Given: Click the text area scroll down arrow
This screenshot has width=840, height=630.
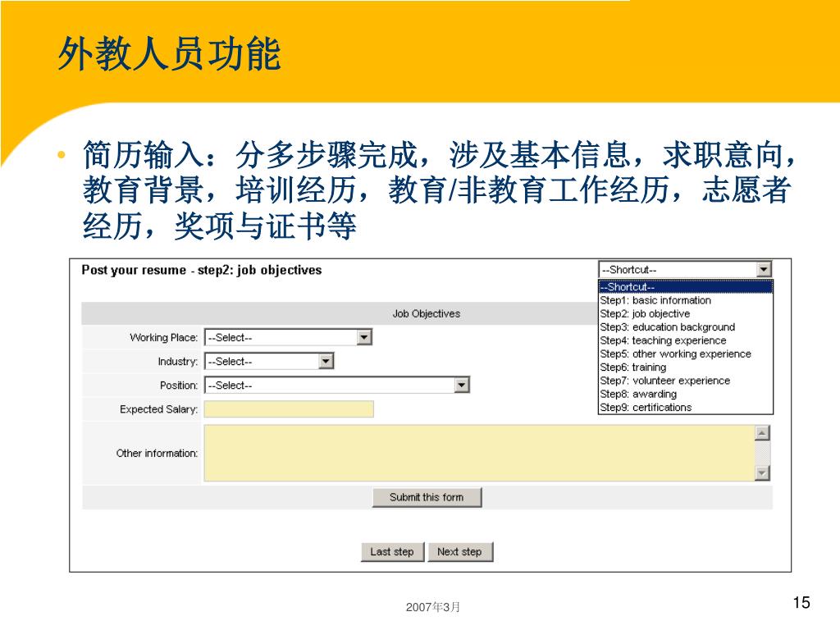Looking at the screenshot, I should pos(762,473).
